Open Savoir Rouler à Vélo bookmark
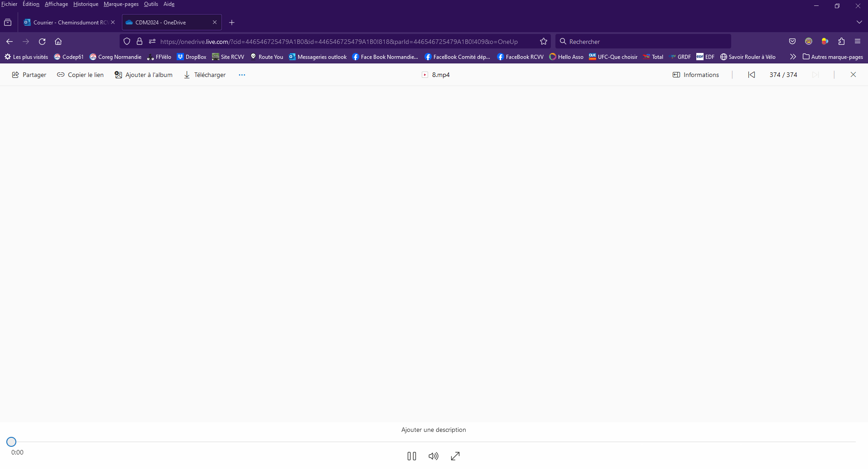 pos(748,57)
